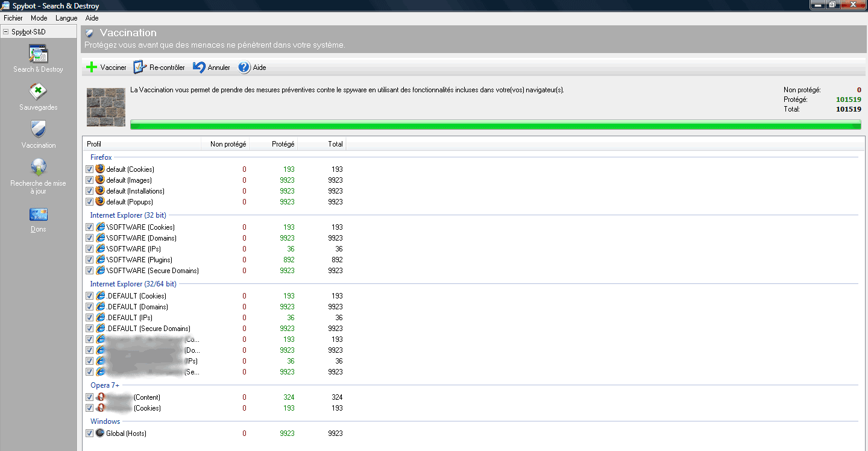Screen dimensions: 868x451
Task: Click IE icon of .DEFAULT (Cookies)
Action: (x=100, y=295)
